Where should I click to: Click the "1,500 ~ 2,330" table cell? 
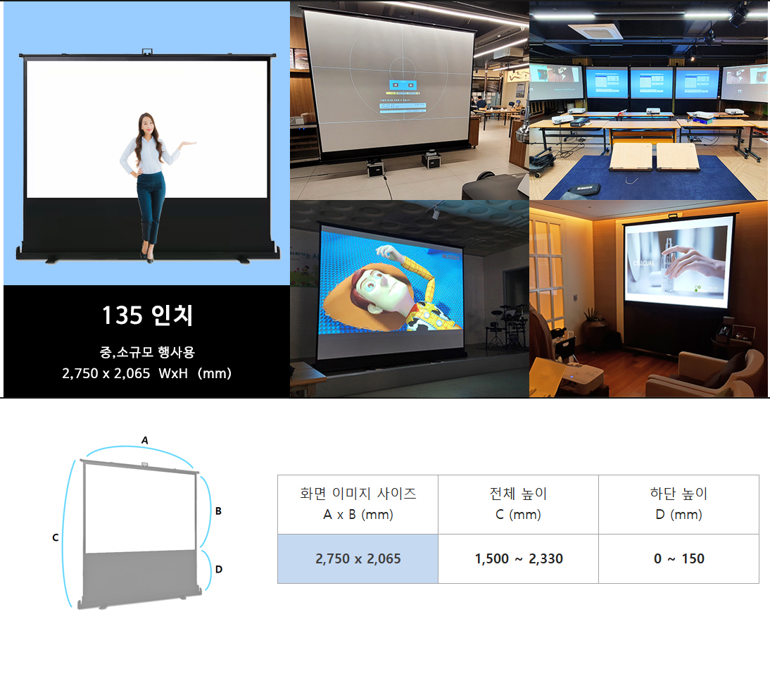point(518,558)
